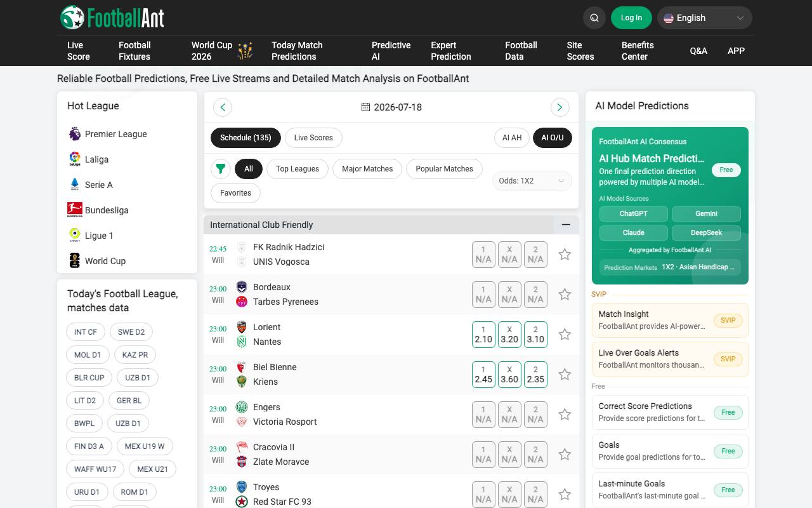Switch to Live Scores view
Image resolution: width=812 pixels, height=508 pixels.
(313, 138)
